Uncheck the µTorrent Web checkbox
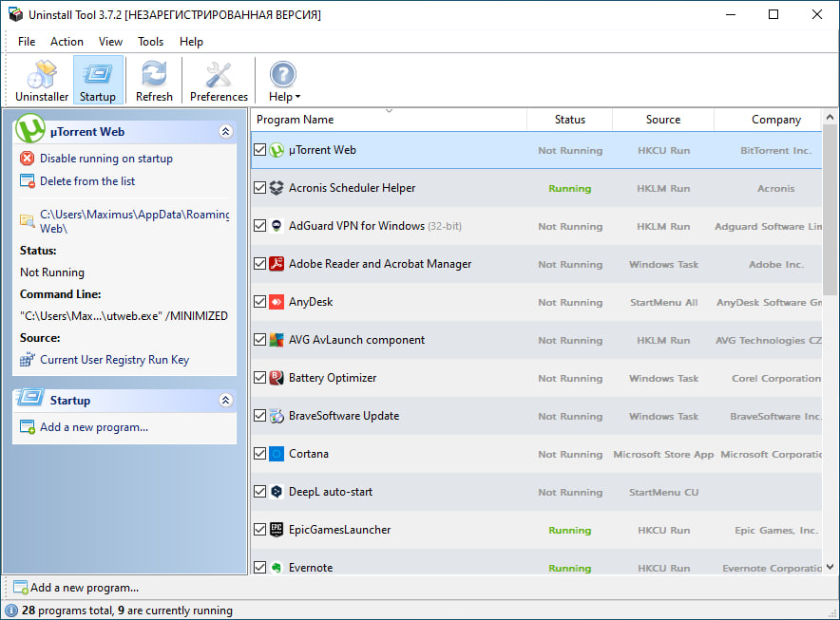Screen dimensions: 840x620 point(259,150)
